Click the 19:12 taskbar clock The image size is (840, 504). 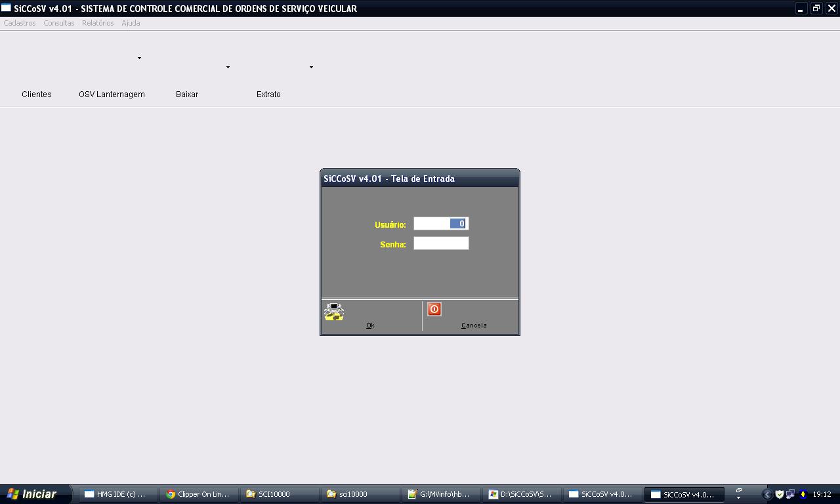822,494
